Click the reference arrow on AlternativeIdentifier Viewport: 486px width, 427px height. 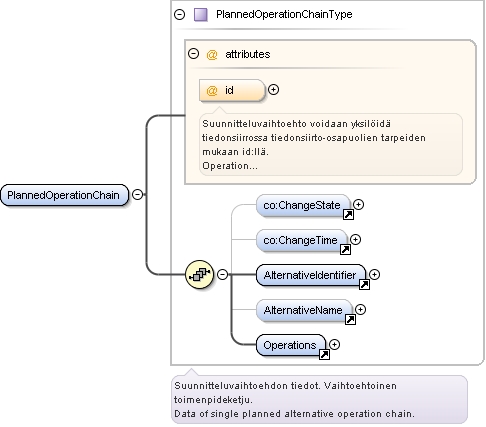(364, 285)
